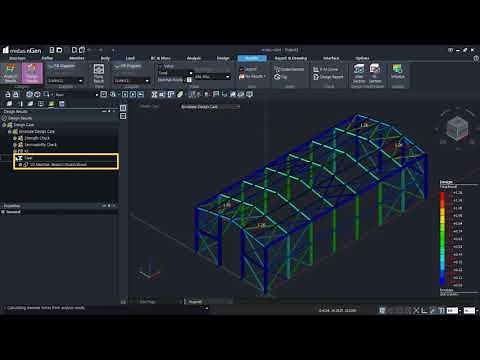The image size is (480, 360).
Task: Click the Tag ribbon button
Action: [x=280, y=77]
